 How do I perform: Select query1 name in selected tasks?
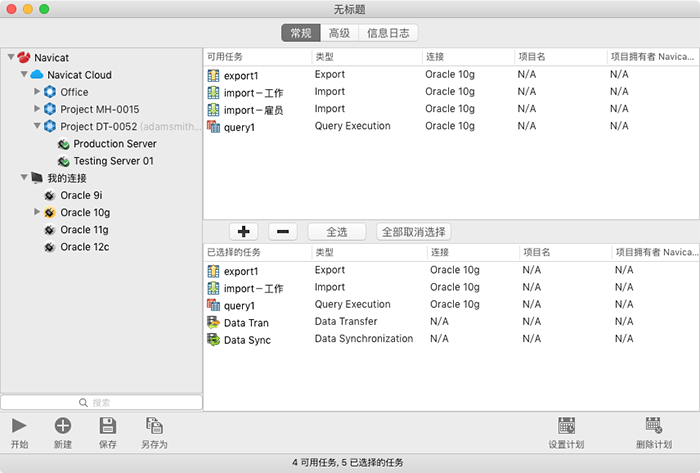pyautogui.click(x=239, y=306)
